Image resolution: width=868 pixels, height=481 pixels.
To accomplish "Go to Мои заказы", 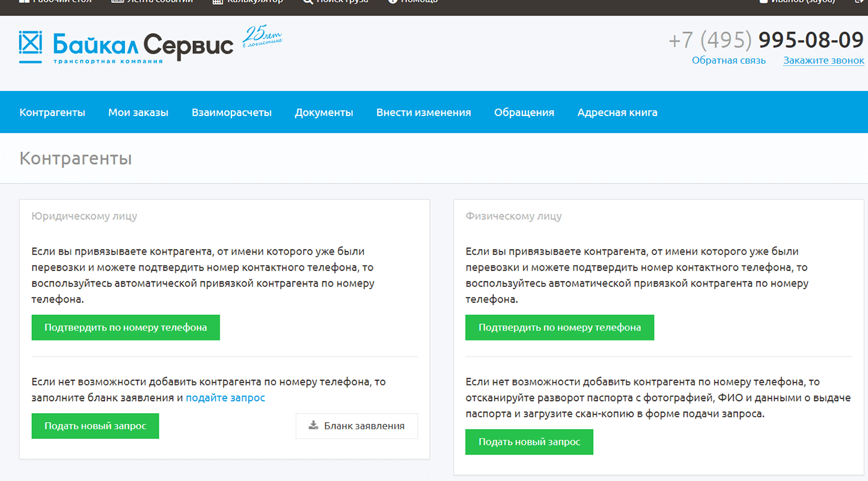I will (x=138, y=112).
